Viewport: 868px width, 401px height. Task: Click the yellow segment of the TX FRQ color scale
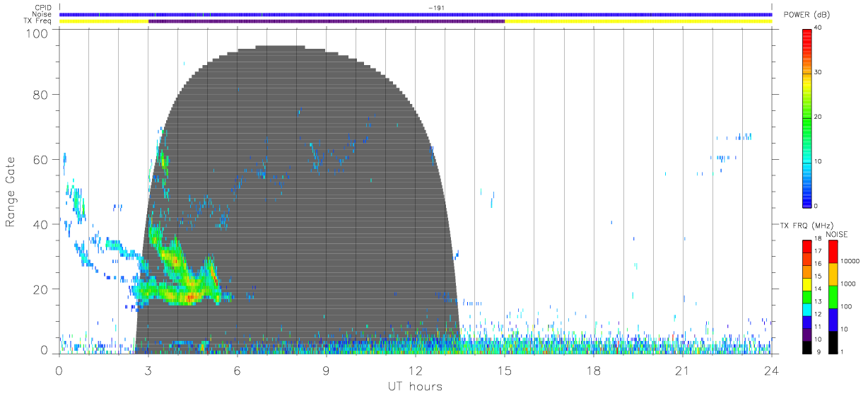(807, 285)
